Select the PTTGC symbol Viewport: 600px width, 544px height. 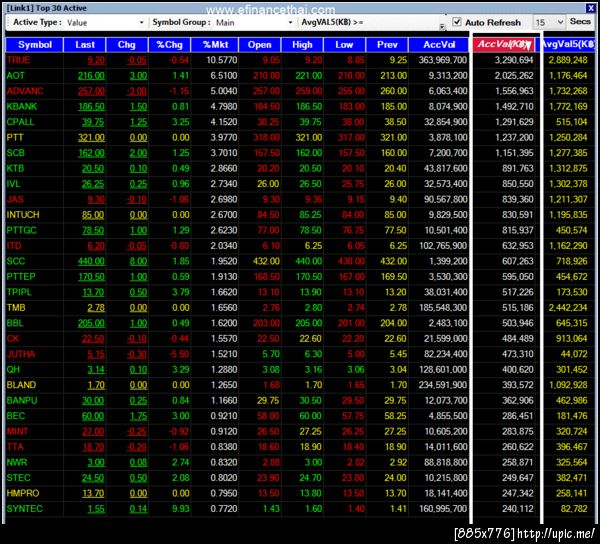[21, 230]
